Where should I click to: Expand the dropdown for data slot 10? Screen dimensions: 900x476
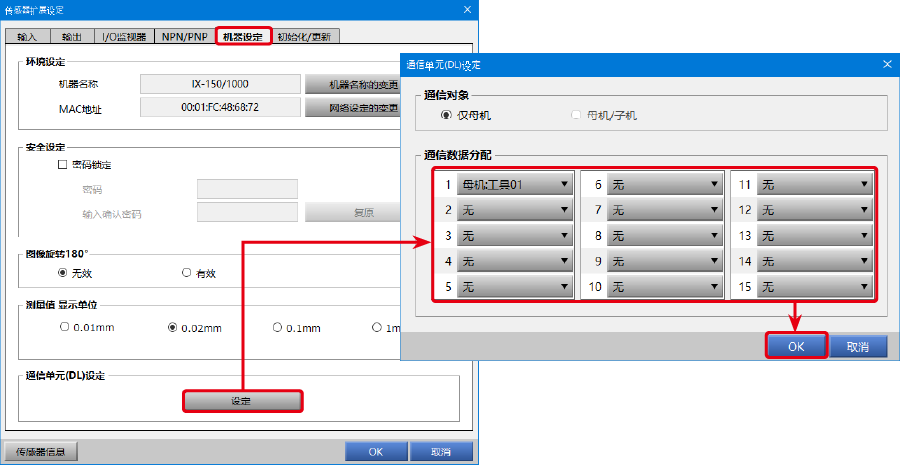click(665, 287)
